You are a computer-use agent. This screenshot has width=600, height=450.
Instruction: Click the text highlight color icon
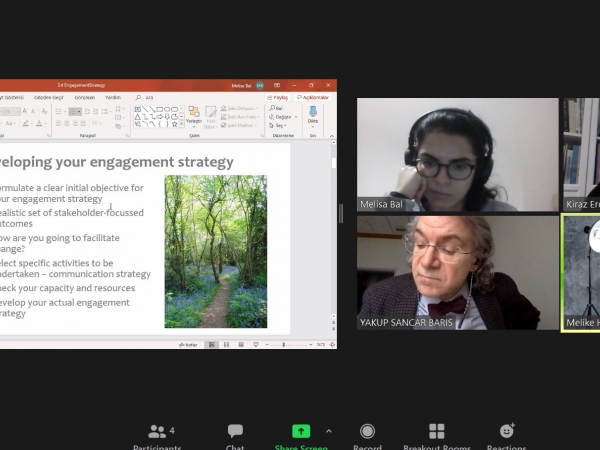coord(27,123)
